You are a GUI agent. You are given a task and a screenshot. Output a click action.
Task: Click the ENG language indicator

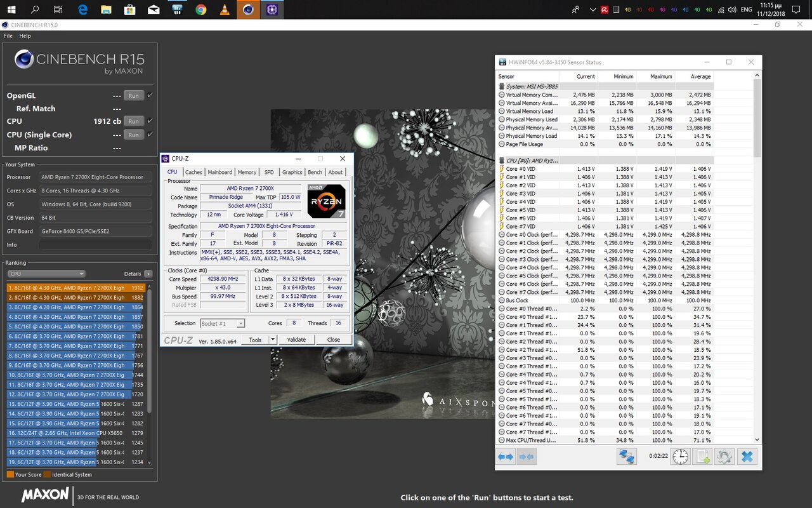pos(747,10)
